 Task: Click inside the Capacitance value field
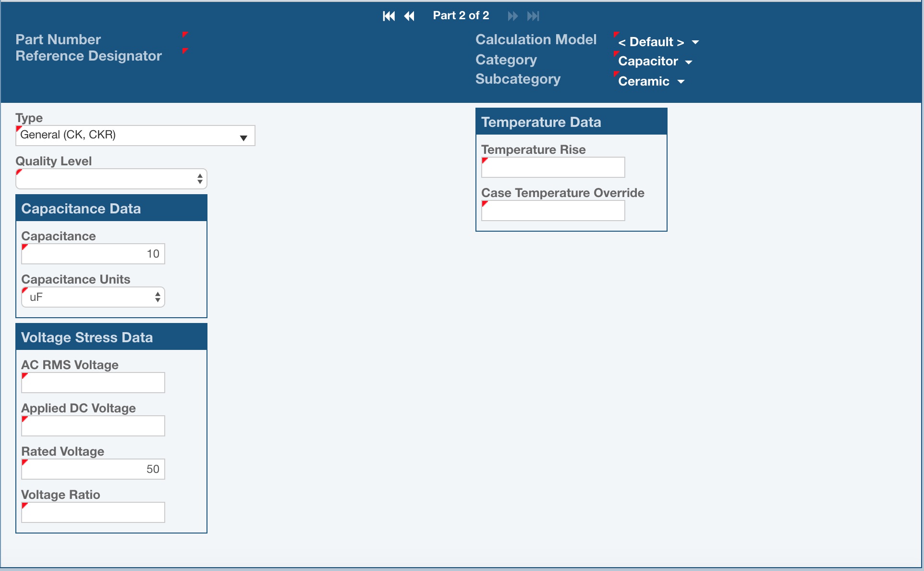click(93, 254)
